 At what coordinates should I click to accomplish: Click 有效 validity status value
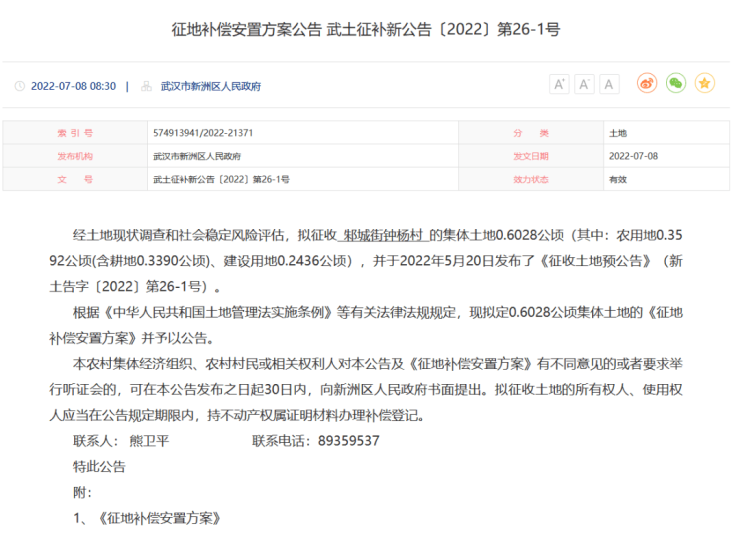pyautogui.click(x=618, y=179)
